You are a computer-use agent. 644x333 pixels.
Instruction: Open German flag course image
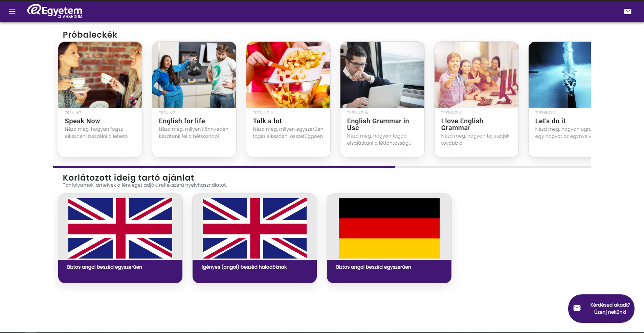(x=389, y=228)
